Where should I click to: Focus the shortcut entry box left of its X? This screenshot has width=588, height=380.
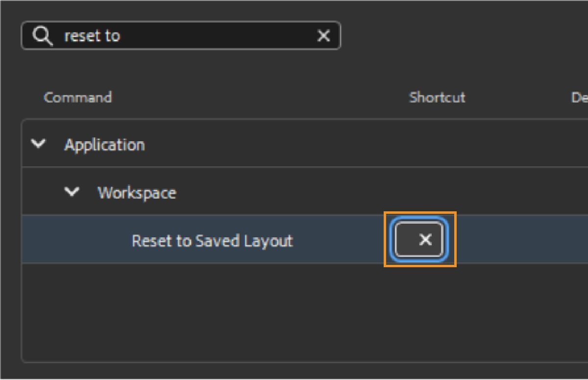click(406, 240)
